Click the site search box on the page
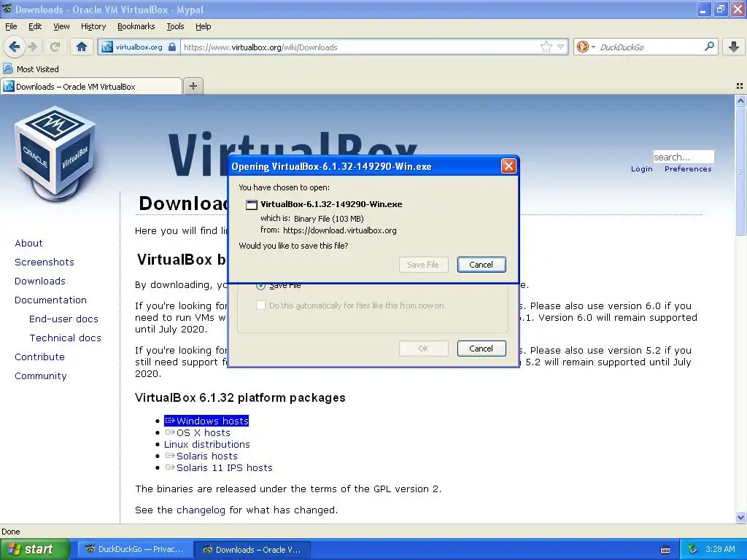Image resolution: width=747 pixels, height=560 pixels. point(683,157)
